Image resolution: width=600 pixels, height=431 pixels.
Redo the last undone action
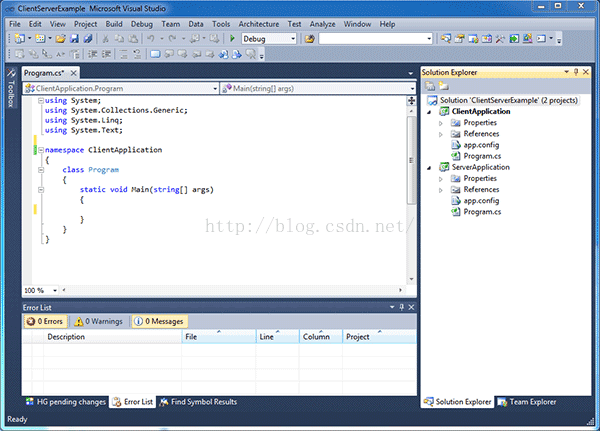173,39
